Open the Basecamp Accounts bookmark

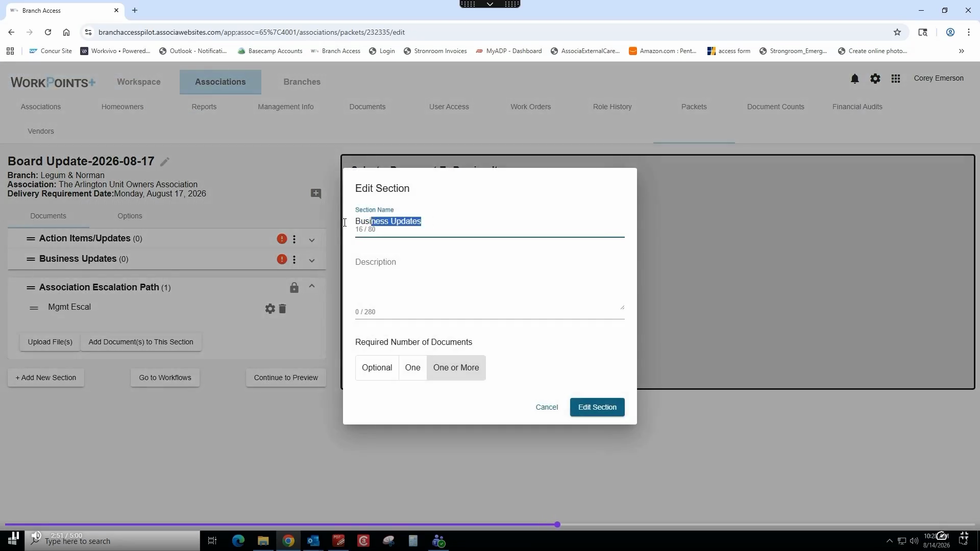coord(270,51)
